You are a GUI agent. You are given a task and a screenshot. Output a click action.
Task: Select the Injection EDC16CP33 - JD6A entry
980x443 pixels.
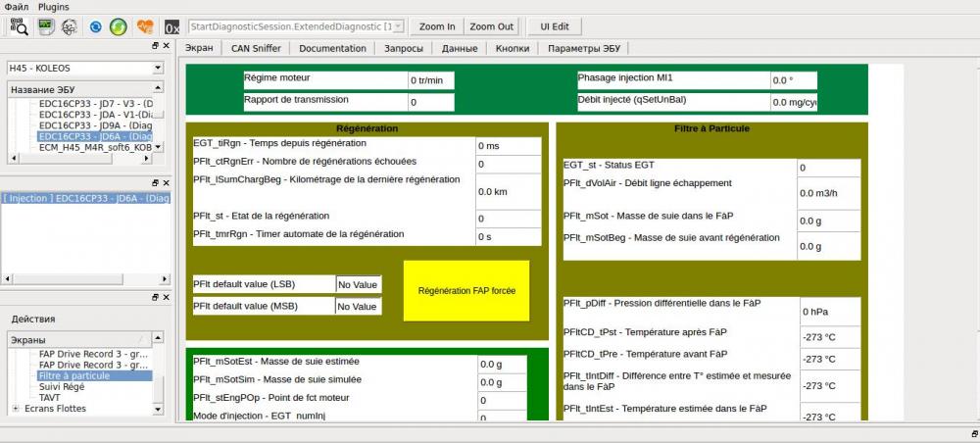pyautogui.click(x=85, y=198)
